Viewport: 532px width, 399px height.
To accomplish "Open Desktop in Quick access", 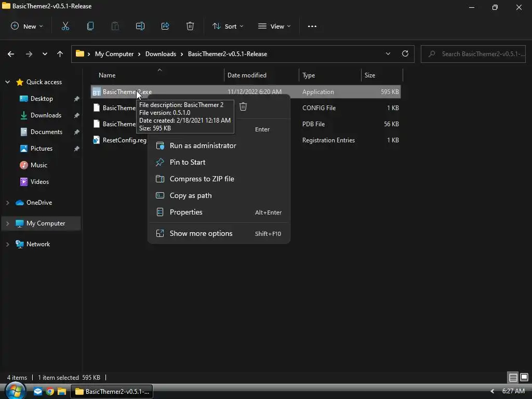I will pos(42,98).
